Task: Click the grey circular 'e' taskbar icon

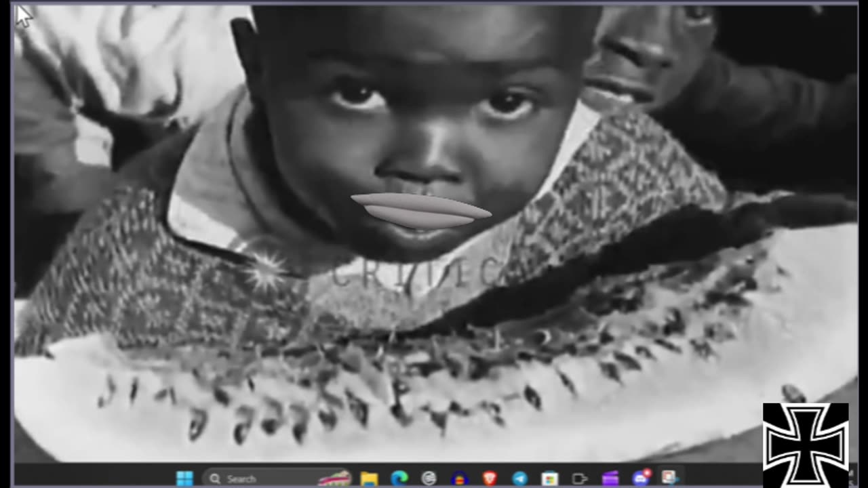Action: coord(429,479)
